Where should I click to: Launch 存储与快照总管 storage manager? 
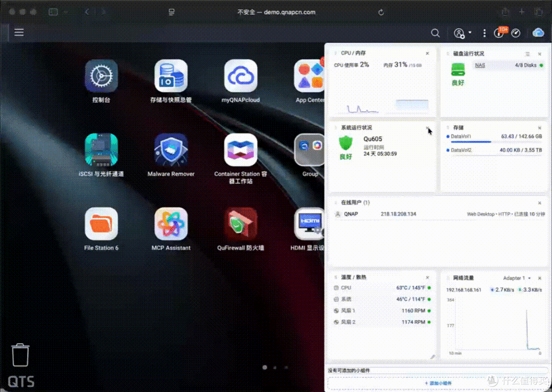[171, 76]
